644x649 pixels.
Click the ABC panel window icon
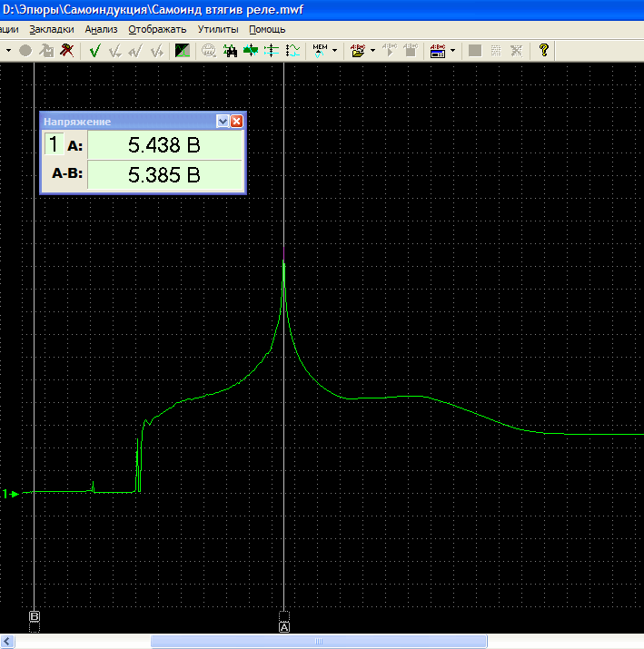[x=438, y=51]
